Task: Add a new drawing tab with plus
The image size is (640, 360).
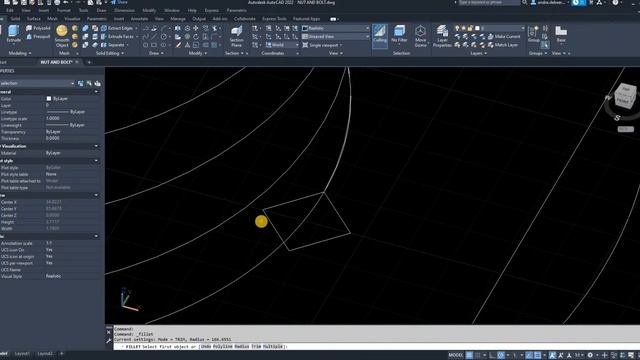Action: pos(89,62)
